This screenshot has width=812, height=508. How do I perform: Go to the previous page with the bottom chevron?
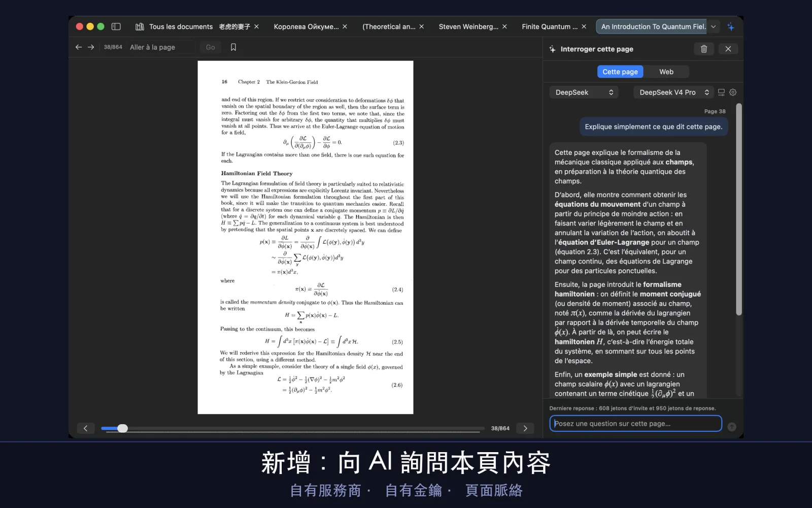coord(86,428)
